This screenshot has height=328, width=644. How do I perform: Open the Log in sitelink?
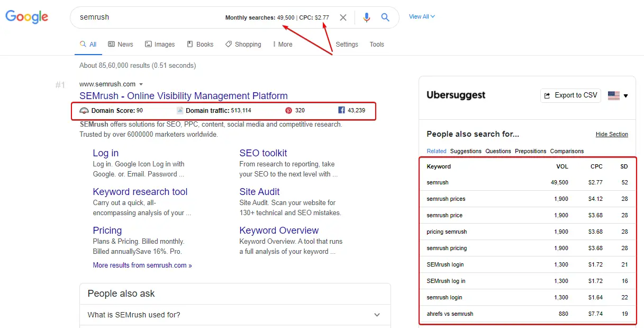(x=105, y=153)
